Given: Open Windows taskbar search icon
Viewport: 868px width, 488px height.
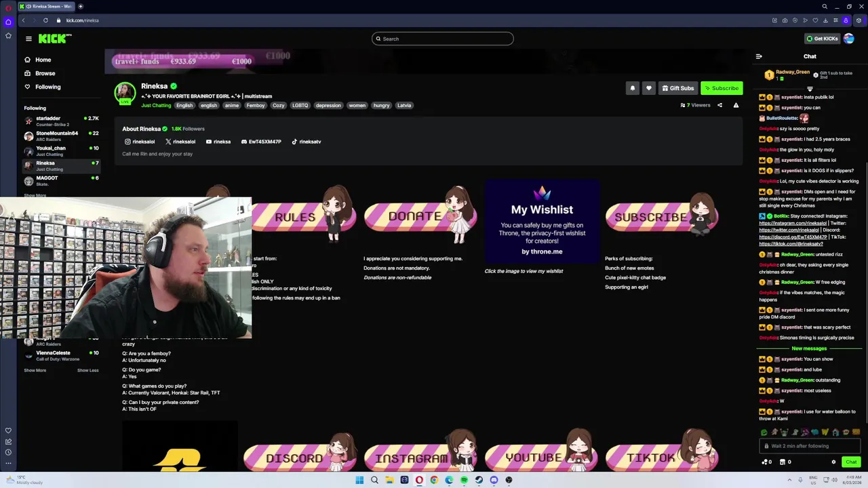Looking at the screenshot, I should (x=374, y=480).
